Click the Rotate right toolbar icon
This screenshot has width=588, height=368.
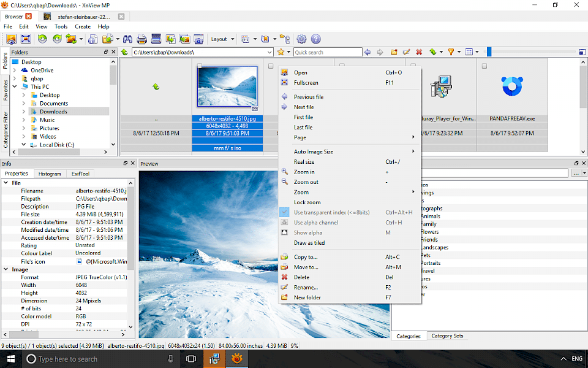(x=57, y=39)
